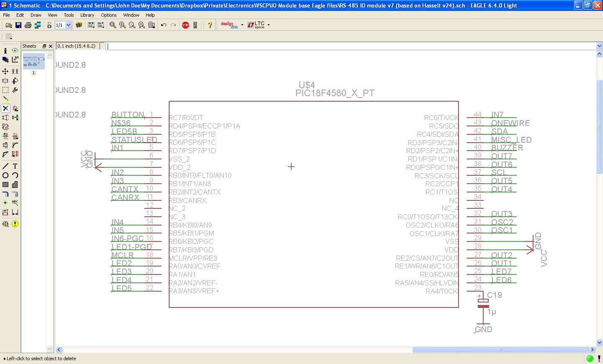Expand the LTC spice dropdown arrow
The width and height of the screenshot is (603, 364).
268,25
